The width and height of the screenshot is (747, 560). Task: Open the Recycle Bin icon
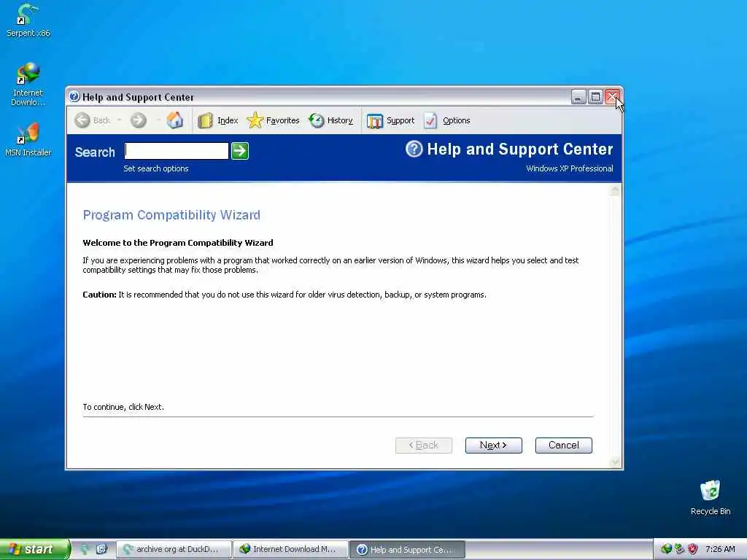tap(710, 497)
